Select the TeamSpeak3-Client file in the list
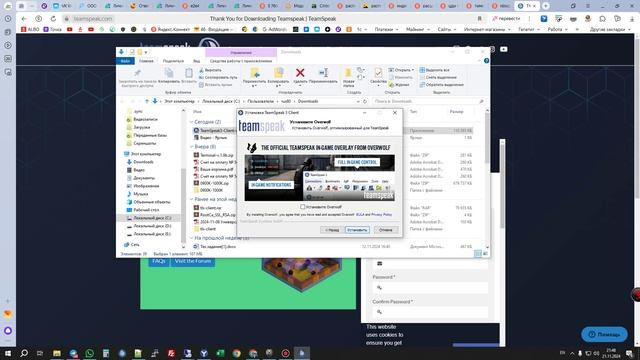Image resolution: width=640 pixels, height=360 pixels. [214, 131]
